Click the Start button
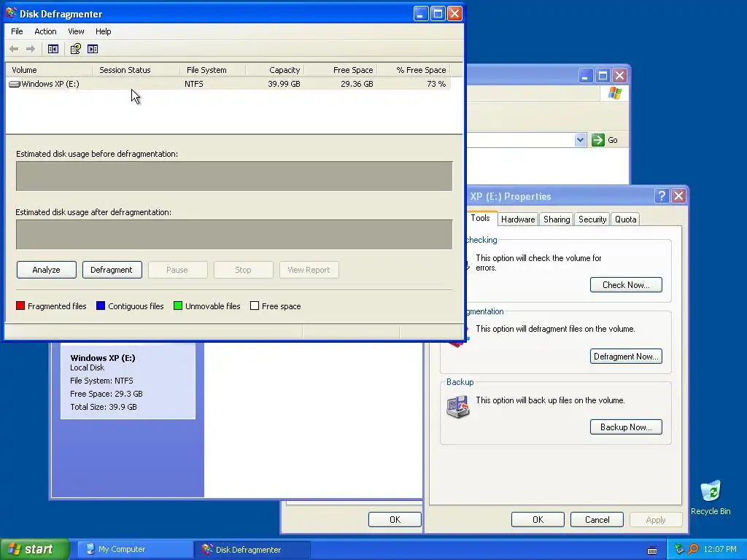This screenshot has width=747, height=560. pyautogui.click(x=34, y=550)
